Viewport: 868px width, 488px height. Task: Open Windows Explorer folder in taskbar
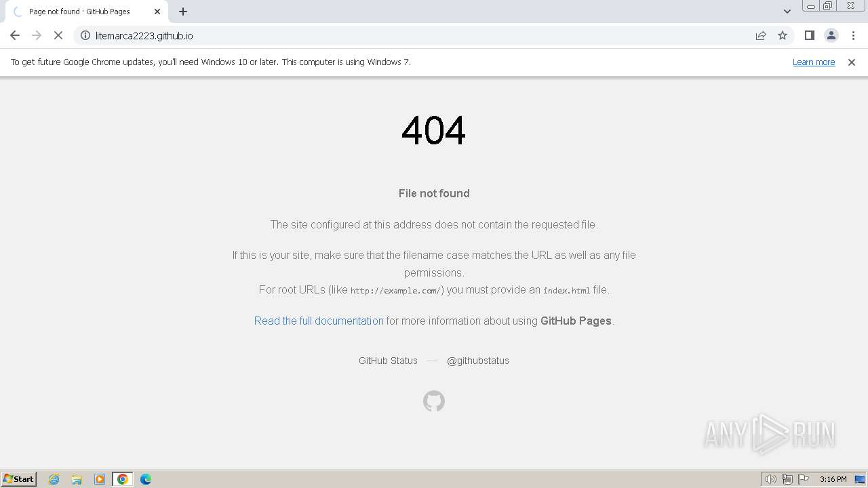pyautogui.click(x=77, y=479)
